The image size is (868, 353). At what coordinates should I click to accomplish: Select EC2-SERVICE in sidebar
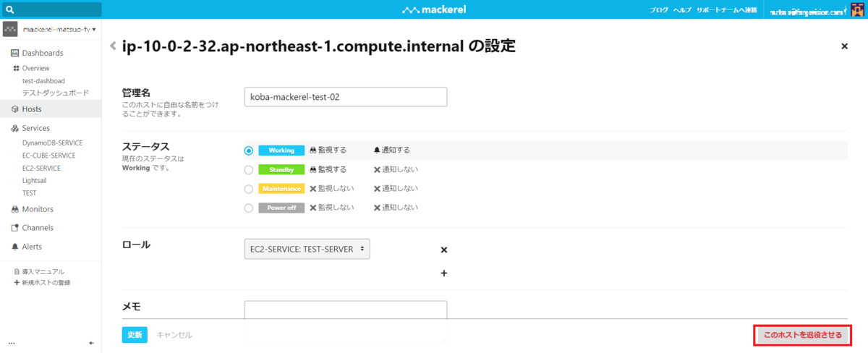tap(41, 168)
